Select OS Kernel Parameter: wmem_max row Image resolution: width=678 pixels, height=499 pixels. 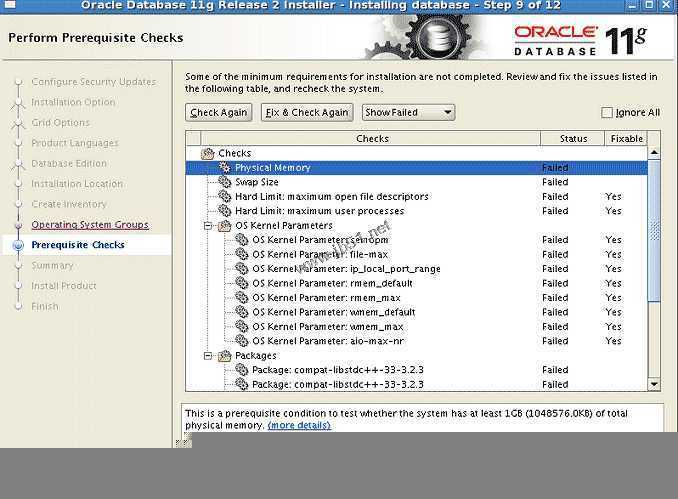tap(416, 326)
